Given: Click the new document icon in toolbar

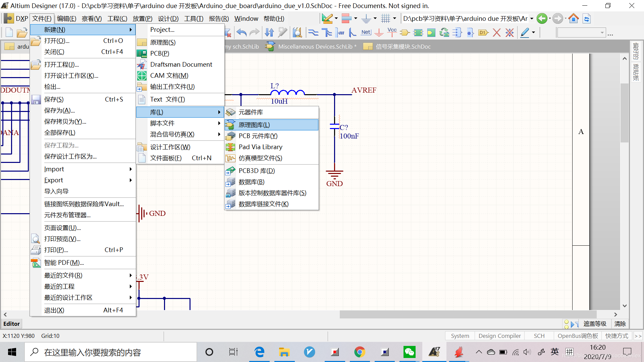Looking at the screenshot, I should [x=9, y=33].
